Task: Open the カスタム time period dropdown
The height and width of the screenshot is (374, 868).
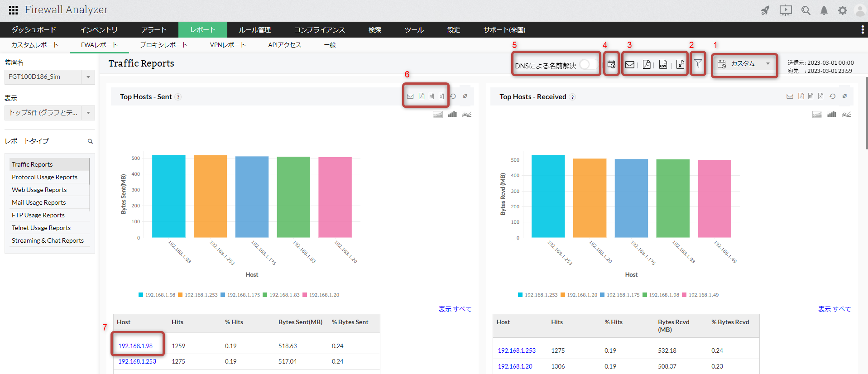Action: pyautogui.click(x=744, y=64)
